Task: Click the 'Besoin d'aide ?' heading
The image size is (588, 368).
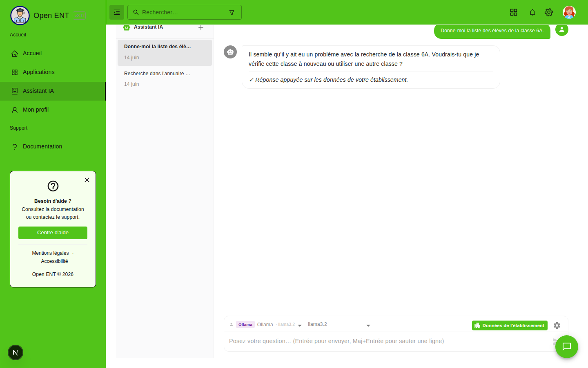Action: pos(53,201)
